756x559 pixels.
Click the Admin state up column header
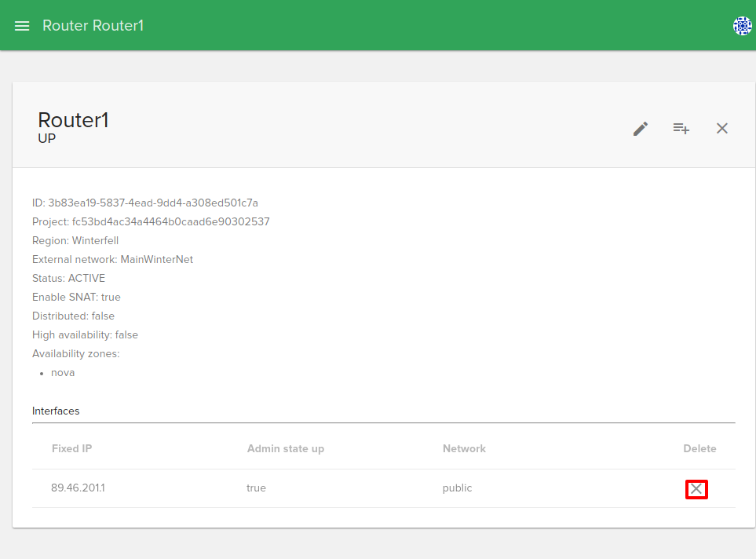point(286,449)
